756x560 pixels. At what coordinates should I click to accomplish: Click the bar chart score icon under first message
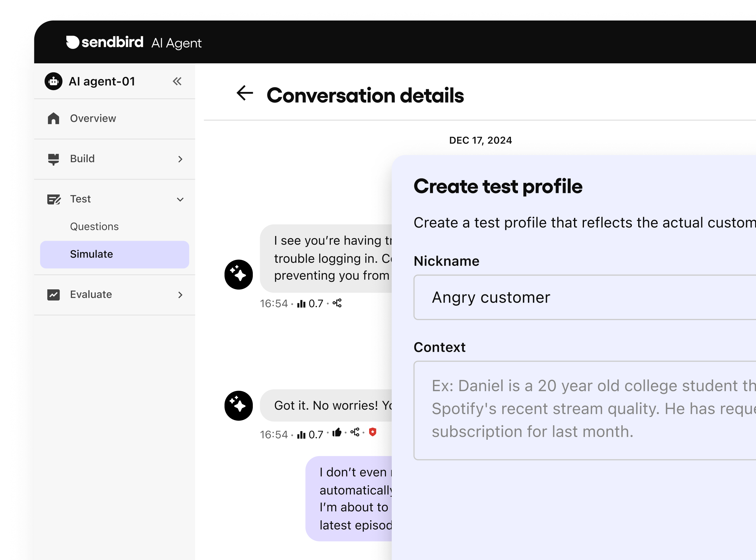pos(301,304)
